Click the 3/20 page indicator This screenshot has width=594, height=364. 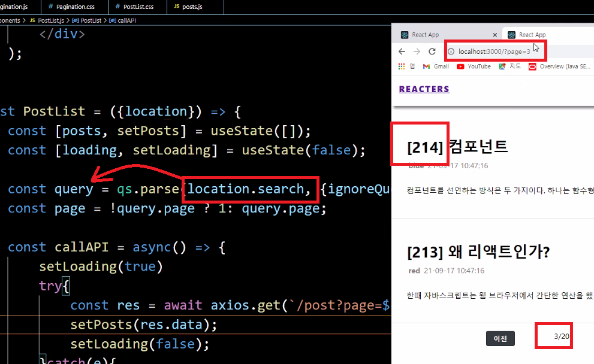pos(562,336)
